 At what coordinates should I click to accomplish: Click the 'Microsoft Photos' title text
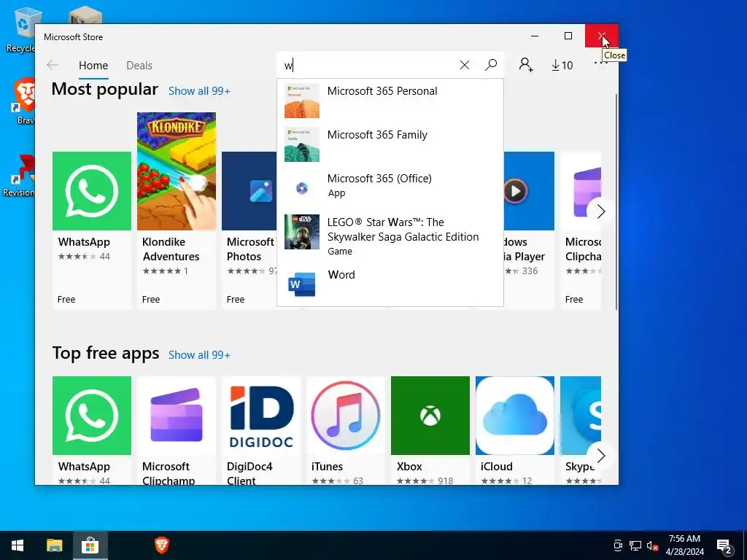tap(250, 249)
